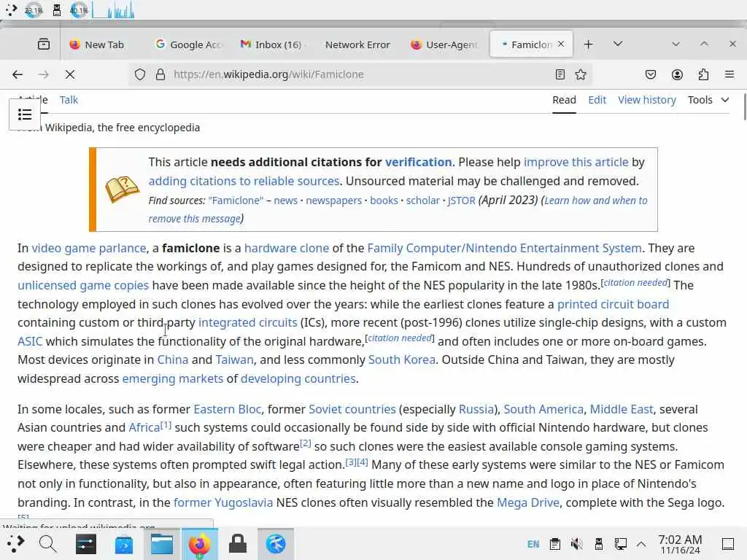Stop loading the page
747x560 pixels.
tap(69, 74)
